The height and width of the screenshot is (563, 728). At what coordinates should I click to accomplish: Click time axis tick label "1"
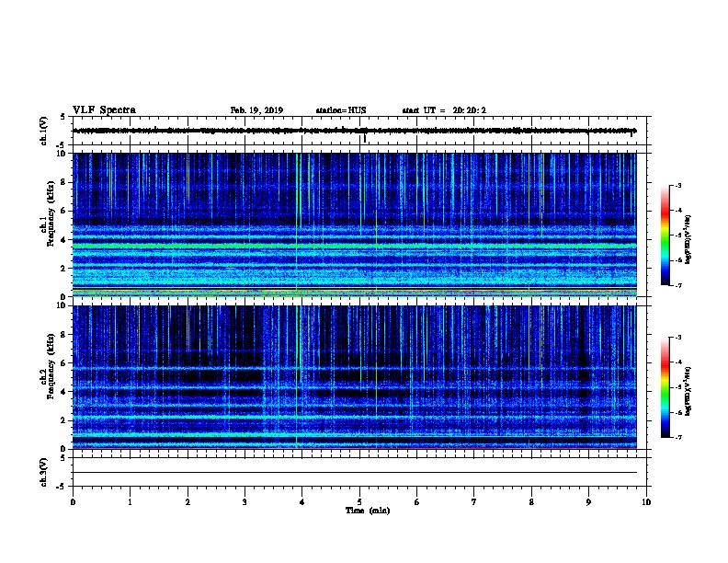(x=130, y=502)
